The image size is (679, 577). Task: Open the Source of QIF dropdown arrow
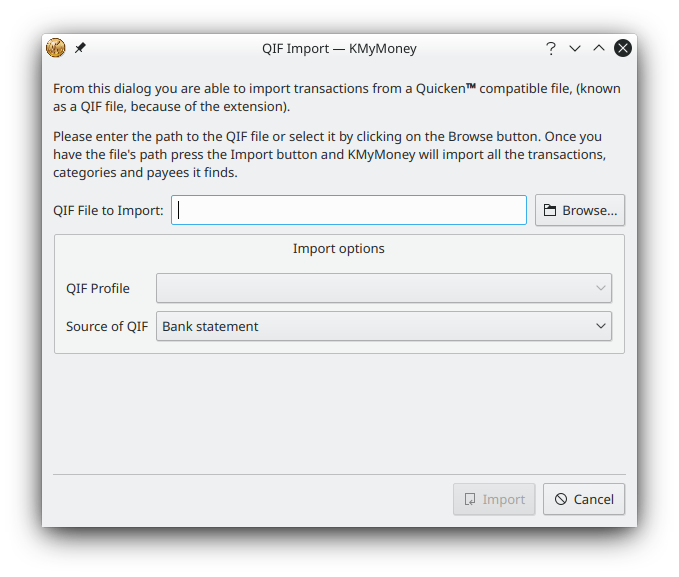(x=601, y=326)
